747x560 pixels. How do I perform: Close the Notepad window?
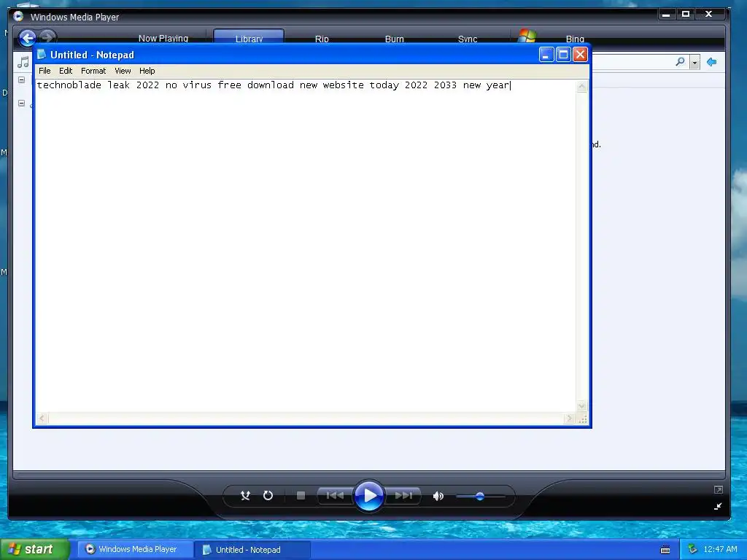(580, 55)
